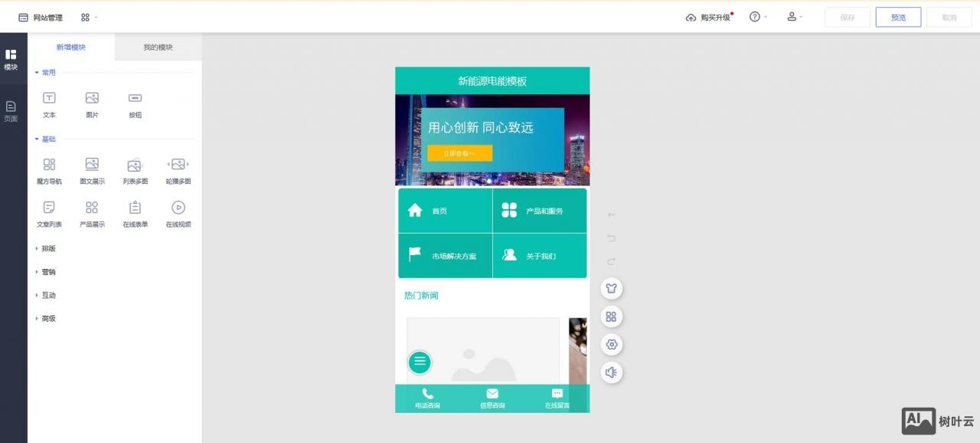Click the speaker announcement floating button
This screenshot has height=443, width=980.
tap(611, 372)
